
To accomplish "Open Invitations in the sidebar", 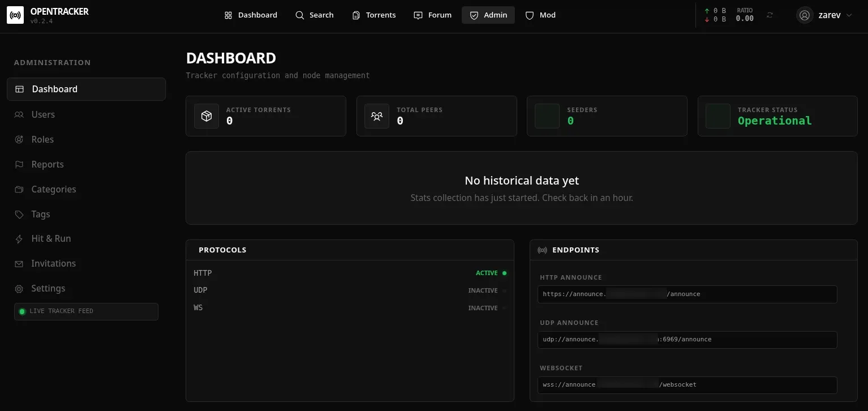I will [x=53, y=264].
